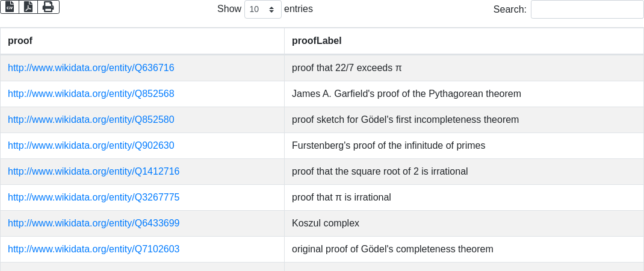Export table as PDF document
The image size is (644, 271).
28,7
